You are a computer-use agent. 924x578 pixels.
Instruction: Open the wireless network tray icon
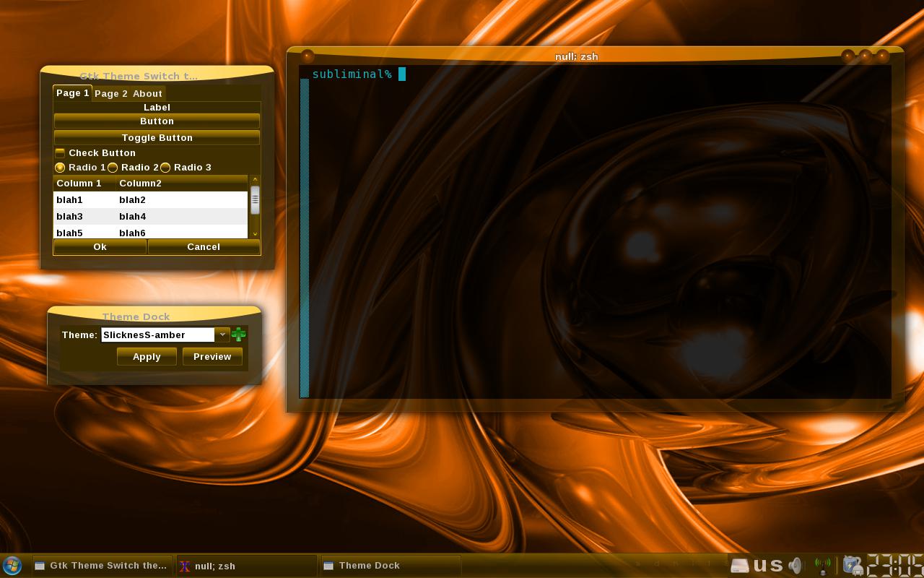pyautogui.click(x=822, y=565)
